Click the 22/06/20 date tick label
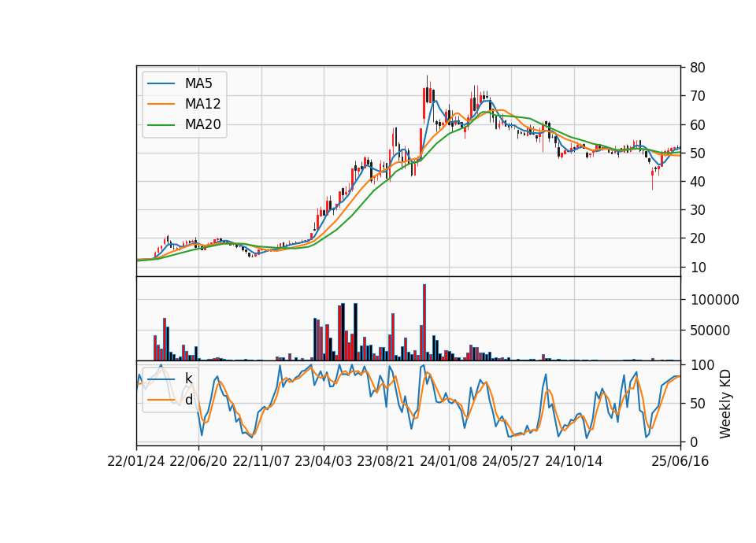This screenshot has height=543, width=756. (x=198, y=461)
